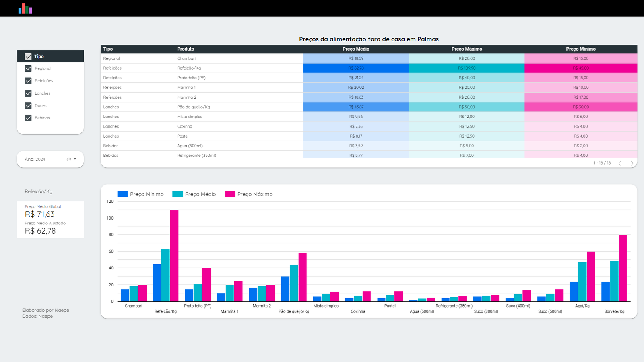Click the R$ 58,00 maximum price cell
The width and height of the screenshot is (644, 362).
click(467, 107)
